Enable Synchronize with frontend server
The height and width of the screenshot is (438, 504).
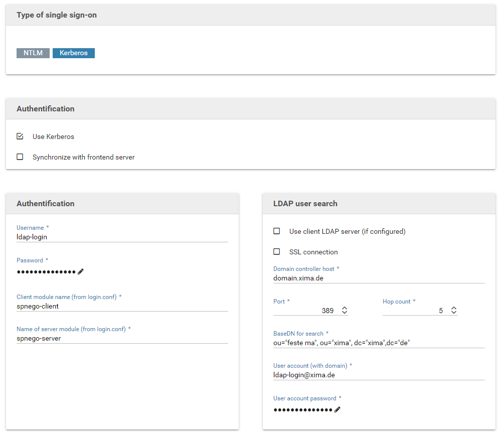click(x=20, y=157)
